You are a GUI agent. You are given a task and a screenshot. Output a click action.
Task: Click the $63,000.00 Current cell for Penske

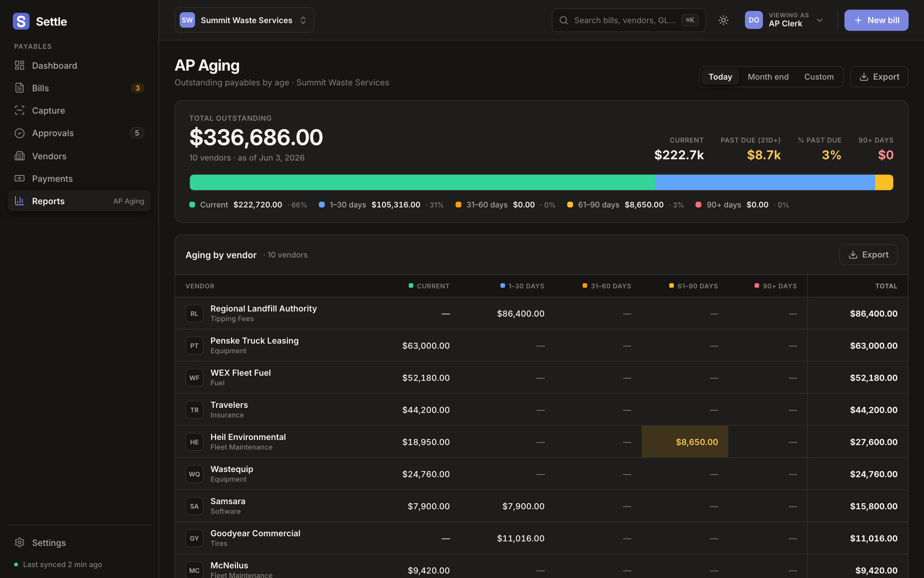[x=426, y=346]
